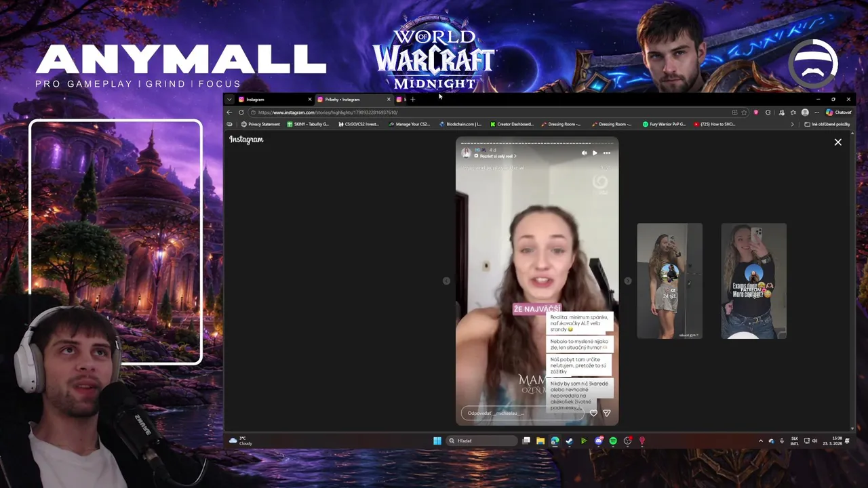This screenshot has width=868, height=488.
Task: Open the Manage Your CS2 bookmark
Action: (x=410, y=125)
